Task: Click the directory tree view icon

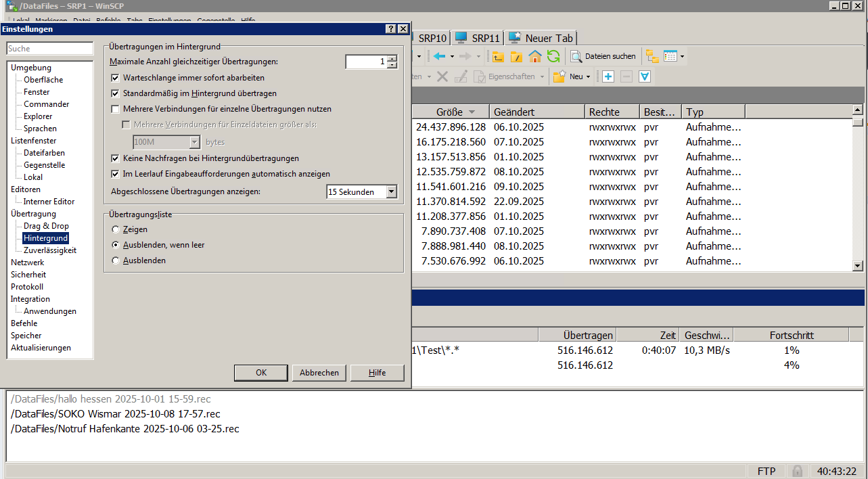Action: coord(652,57)
